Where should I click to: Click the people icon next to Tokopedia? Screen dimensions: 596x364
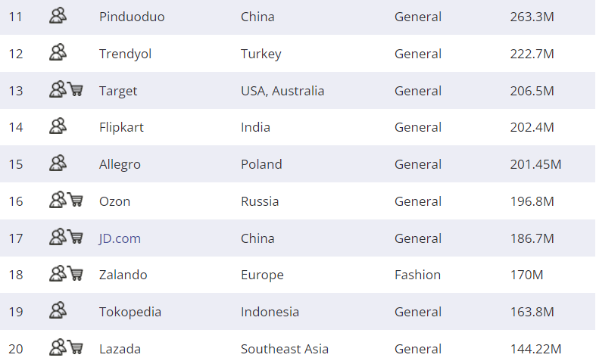coord(58,311)
